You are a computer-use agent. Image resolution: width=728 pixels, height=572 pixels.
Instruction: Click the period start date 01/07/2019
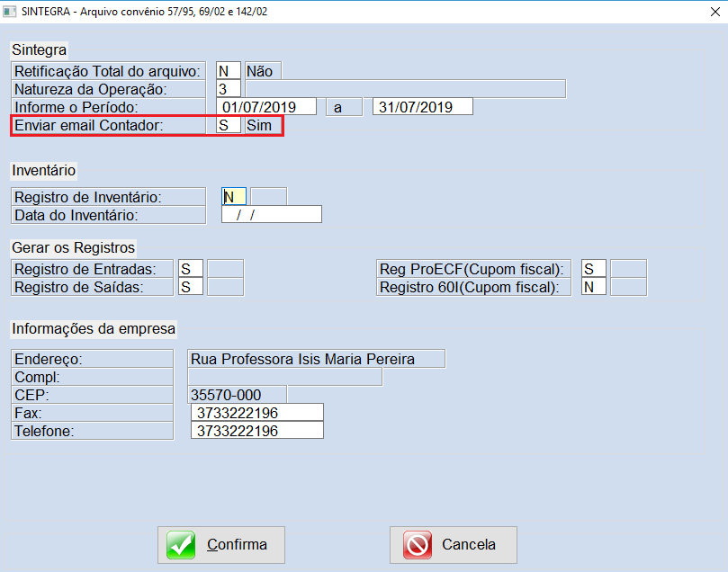(x=269, y=107)
